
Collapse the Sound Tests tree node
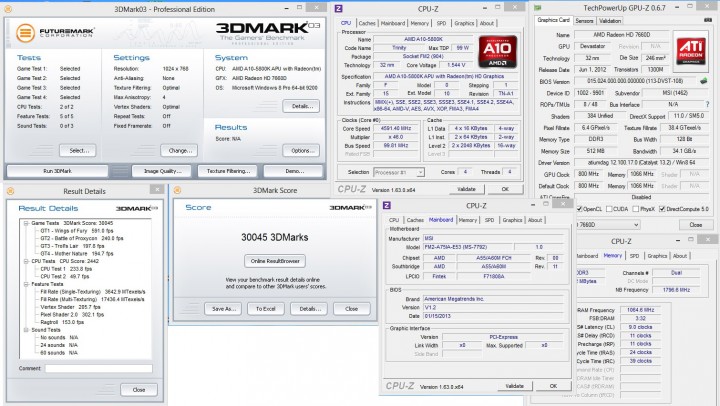[26, 330]
